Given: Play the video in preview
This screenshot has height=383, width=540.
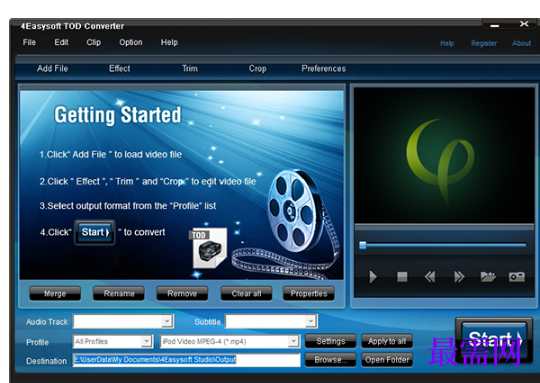Looking at the screenshot, I should pos(373,277).
